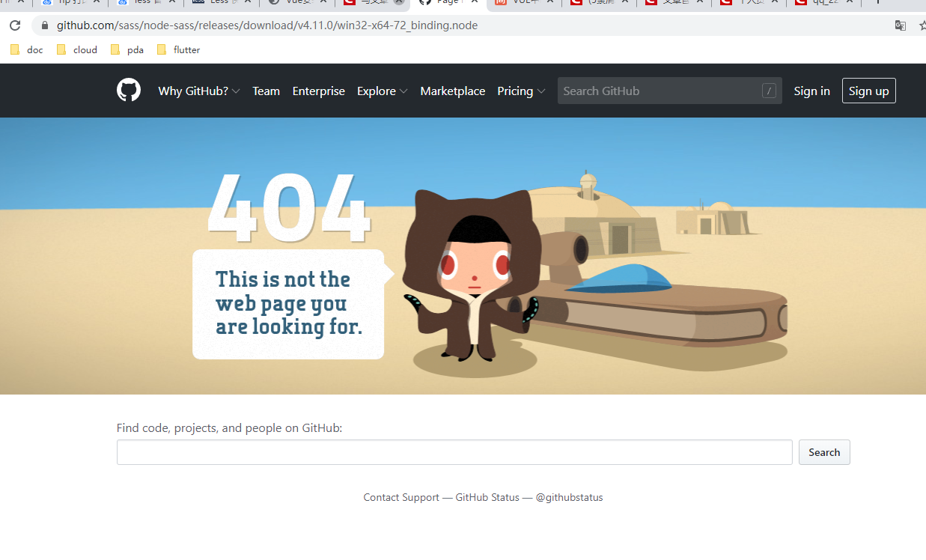
Task: Expand the Why GitHub? menu
Action: tap(199, 91)
